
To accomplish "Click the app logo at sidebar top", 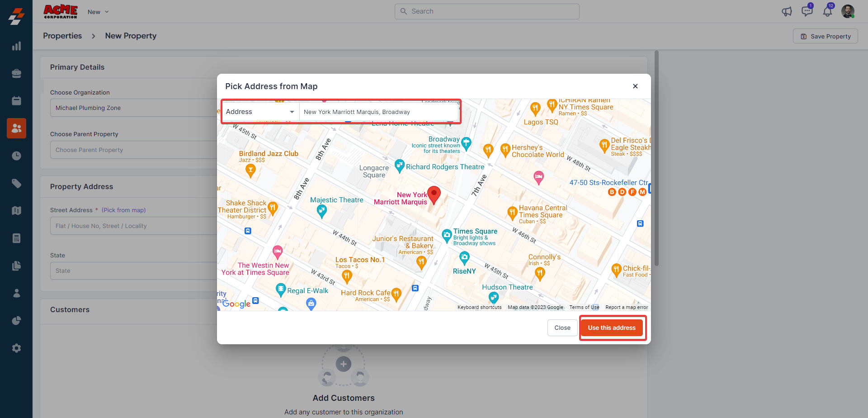I will [16, 16].
